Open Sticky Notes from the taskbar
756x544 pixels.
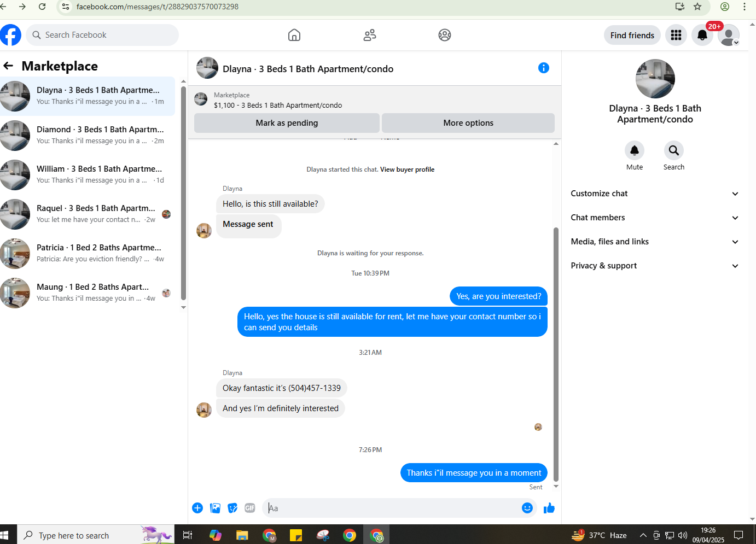pyautogui.click(x=296, y=535)
